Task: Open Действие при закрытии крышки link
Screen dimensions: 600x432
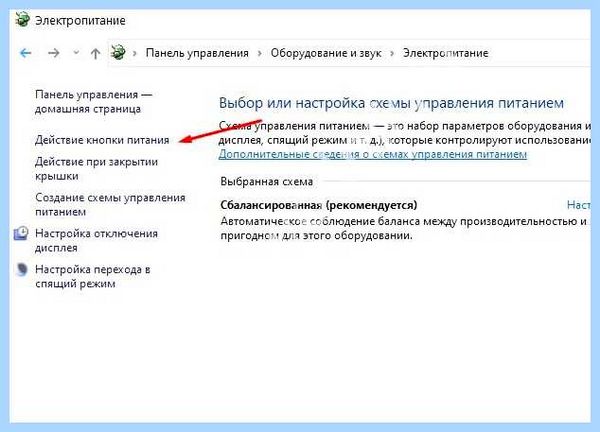Action: point(96,169)
